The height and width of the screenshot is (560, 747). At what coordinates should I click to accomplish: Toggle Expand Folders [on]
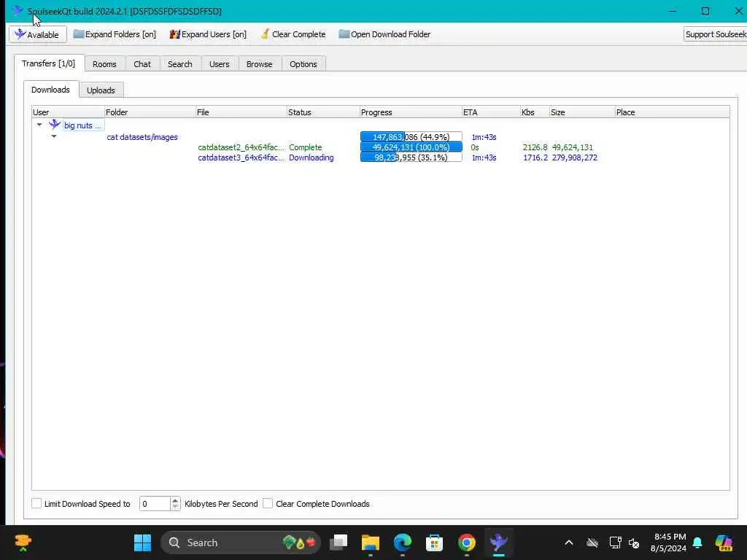pyautogui.click(x=115, y=34)
